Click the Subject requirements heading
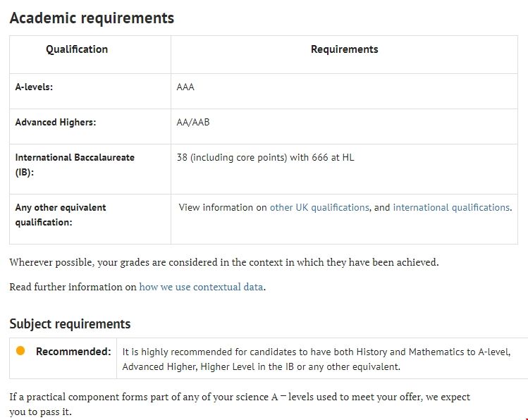The height and width of the screenshot is (420, 528). (x=70, y=324)
